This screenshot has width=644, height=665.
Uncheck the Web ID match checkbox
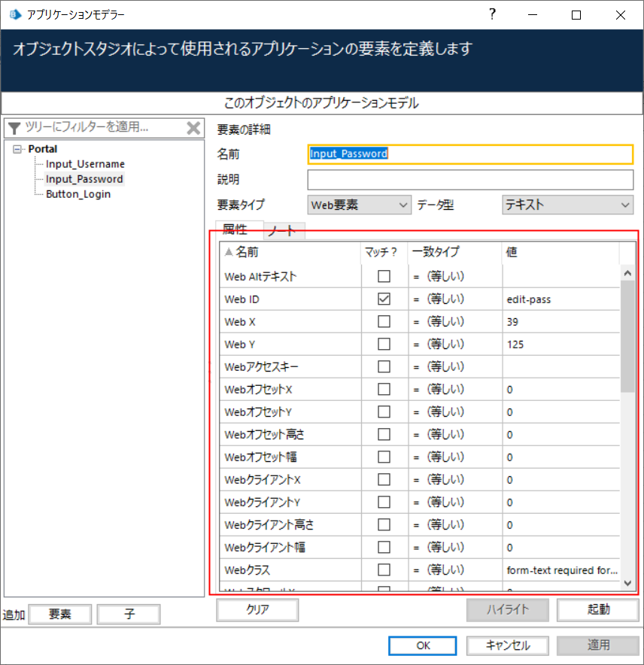(x=385, y=299)
